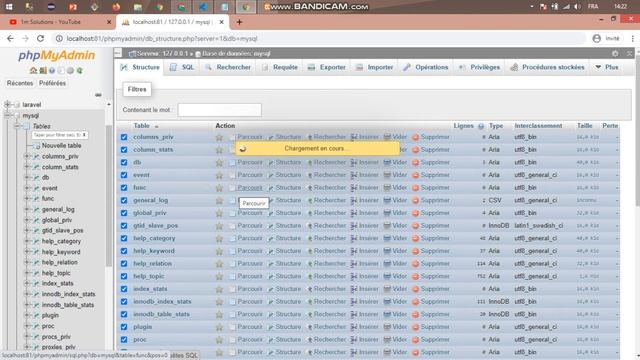Click the browser address bar
Viewport: 640px width, 360px height.
coord(318,38)
